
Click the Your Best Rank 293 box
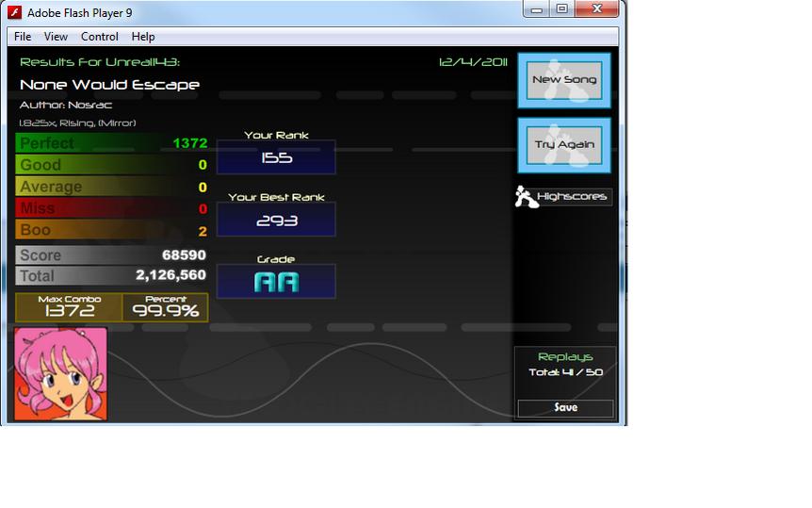click(x=276, y=220)
